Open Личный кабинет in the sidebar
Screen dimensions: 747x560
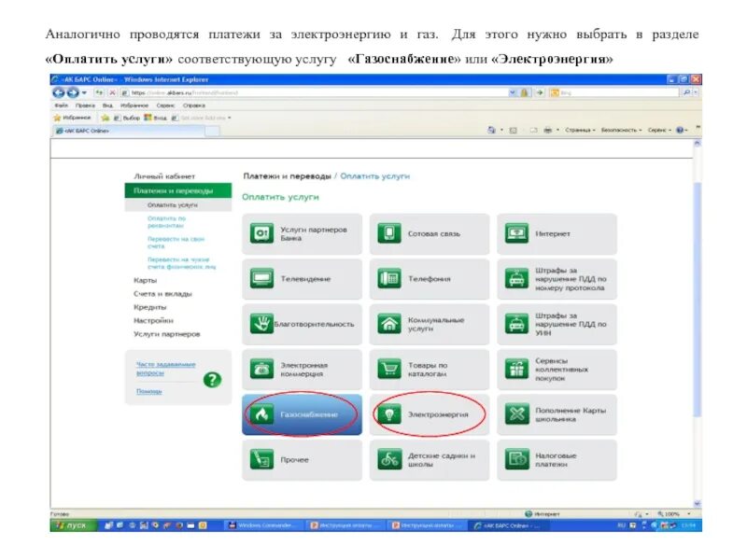pos(165,176)
